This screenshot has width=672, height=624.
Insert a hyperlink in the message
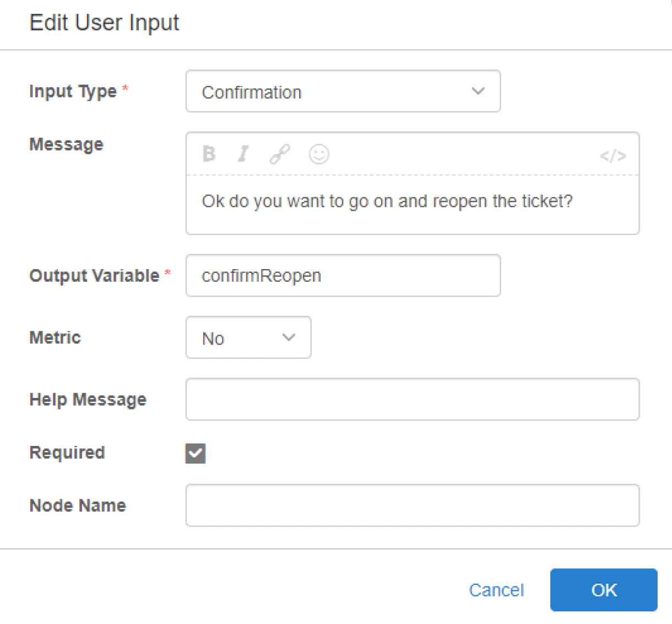coord(280,154)
